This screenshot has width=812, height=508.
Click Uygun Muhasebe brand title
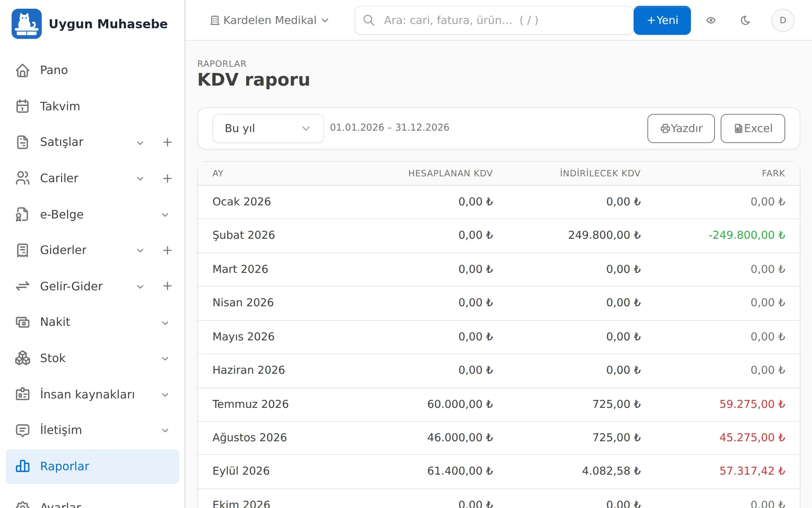point(108,24)
